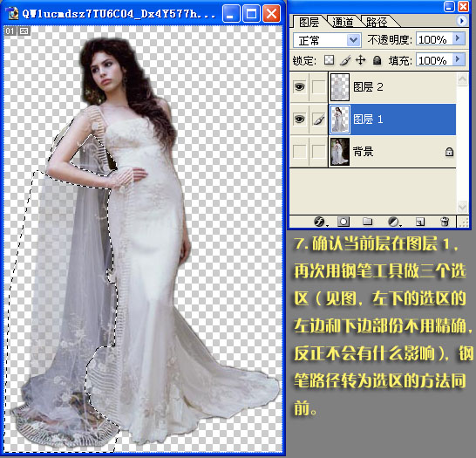The height and width of the screenshot is (458, 476).
Task: Toggle lock image pixels brush icon
Action: point(345,60)
